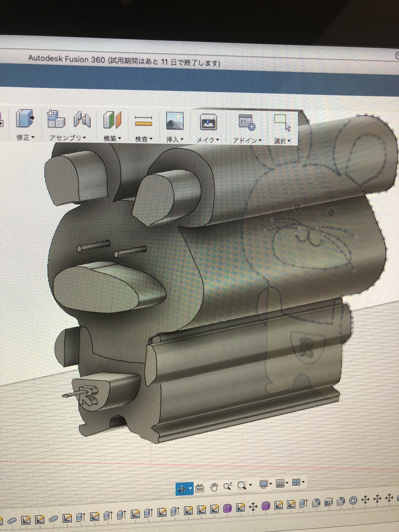Select the first Extrude feature in timeline

pos(81,517)
